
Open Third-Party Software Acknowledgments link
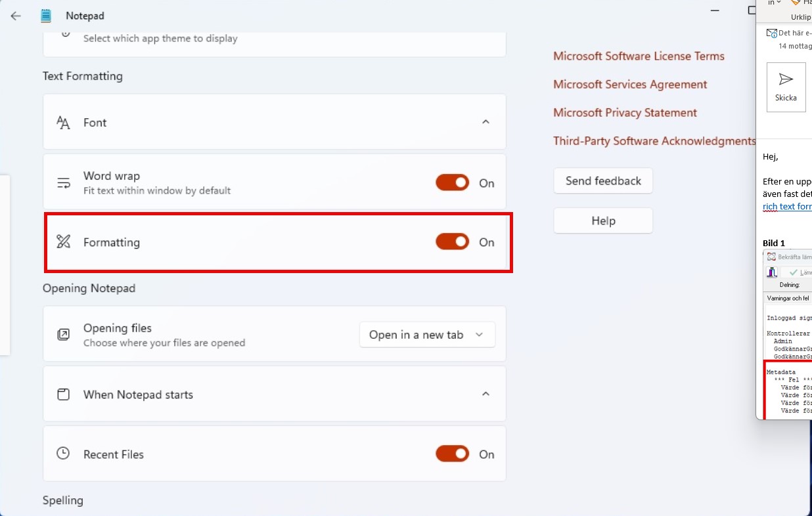click(x=654, y=141)
